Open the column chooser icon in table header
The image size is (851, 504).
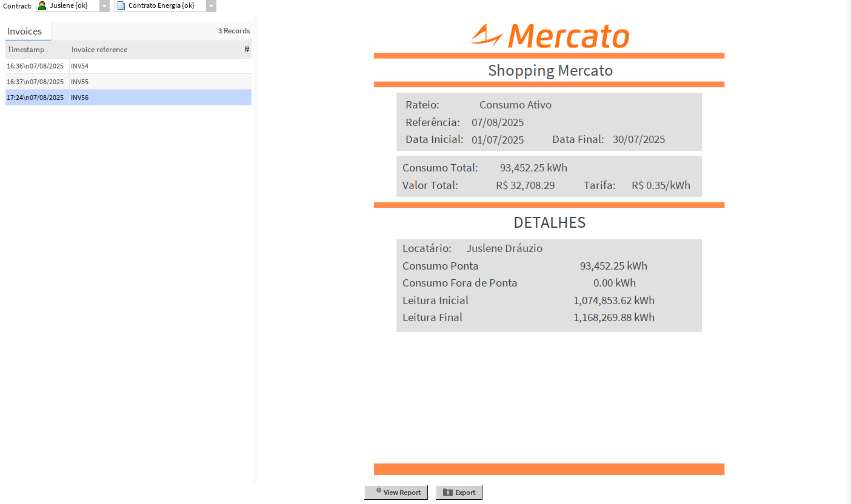coord(247,49)
